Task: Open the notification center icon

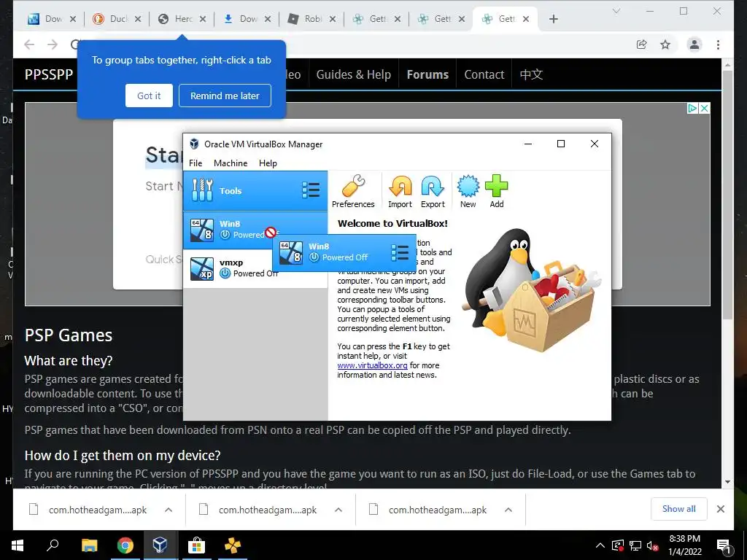Action: click(724, 545)
